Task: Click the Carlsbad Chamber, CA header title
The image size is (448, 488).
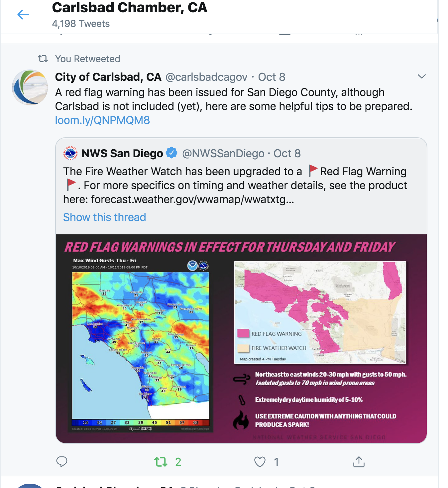Action: (x=130, y=8)
